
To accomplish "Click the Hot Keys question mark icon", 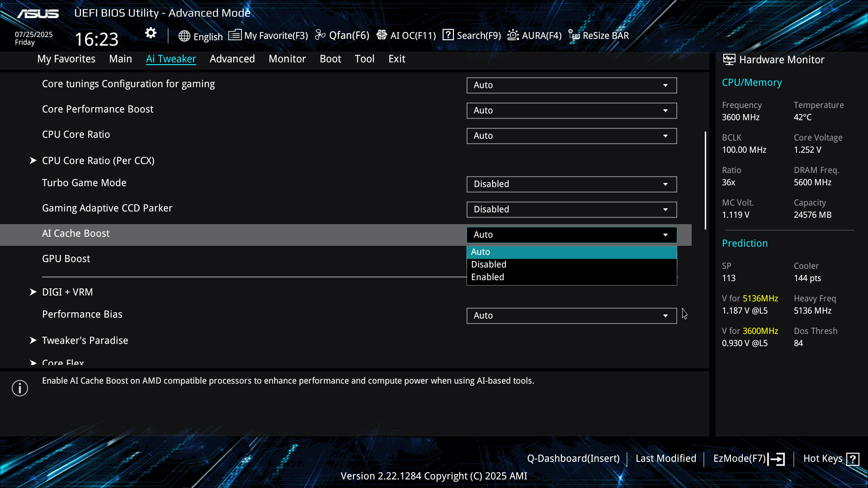I will click(853, 459).
